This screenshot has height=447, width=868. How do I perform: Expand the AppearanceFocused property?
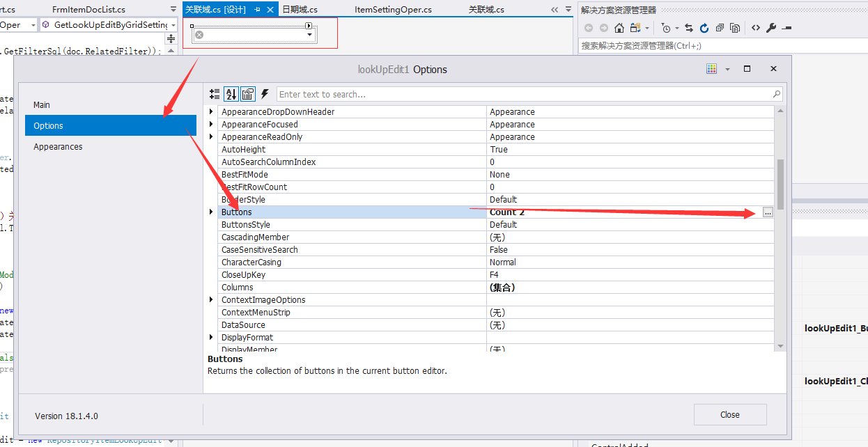point(211,124)
